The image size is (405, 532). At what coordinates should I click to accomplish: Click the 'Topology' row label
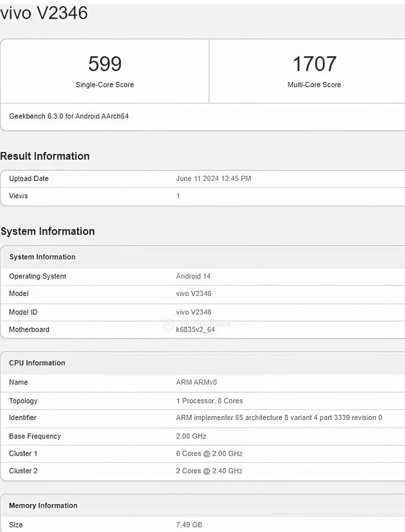(x=23, y=401)
